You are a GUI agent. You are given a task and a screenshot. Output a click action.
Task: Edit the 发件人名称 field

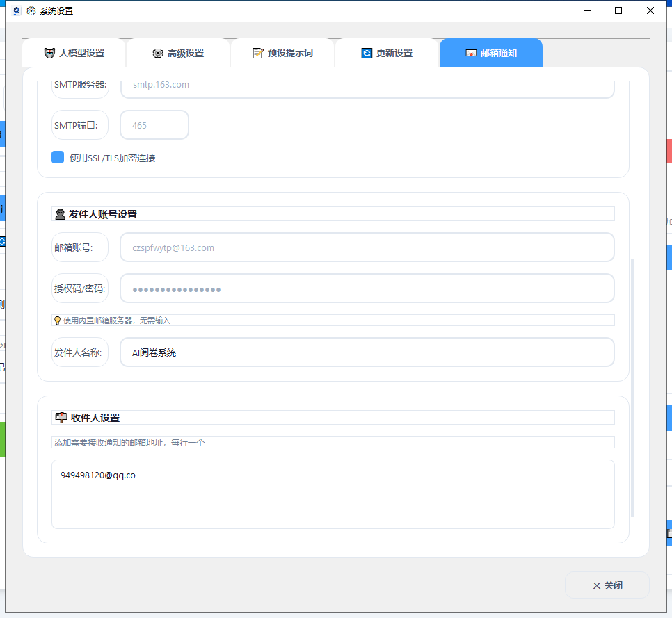tap(367, 352)
